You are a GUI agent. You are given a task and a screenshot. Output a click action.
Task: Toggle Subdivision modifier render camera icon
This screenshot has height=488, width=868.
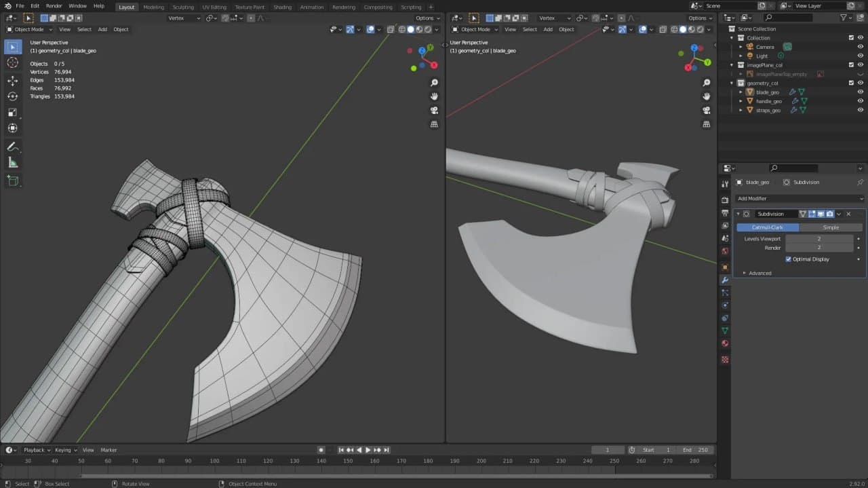829,214
